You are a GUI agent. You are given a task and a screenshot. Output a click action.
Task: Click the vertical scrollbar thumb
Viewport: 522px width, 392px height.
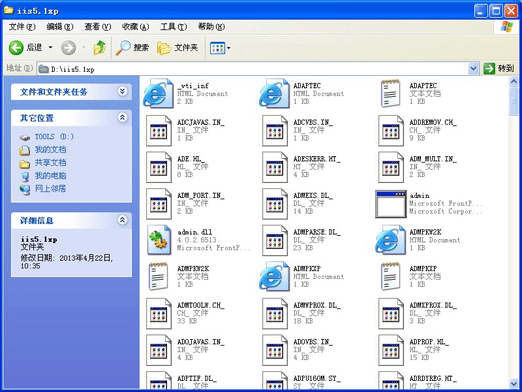coord(514,101)
